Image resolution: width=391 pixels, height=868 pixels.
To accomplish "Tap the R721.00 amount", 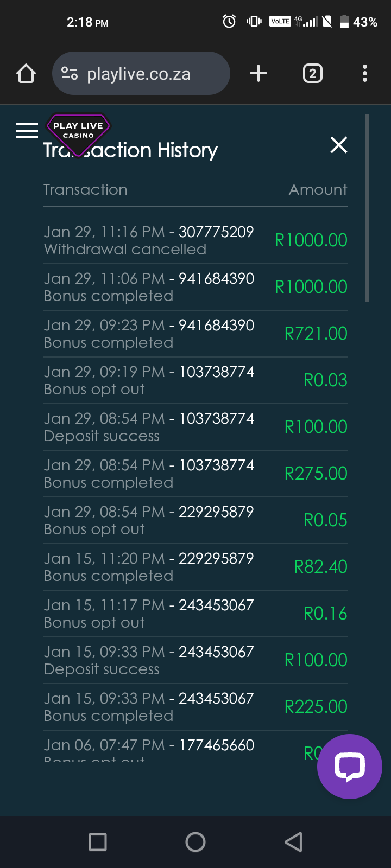I will click(316, 334).
